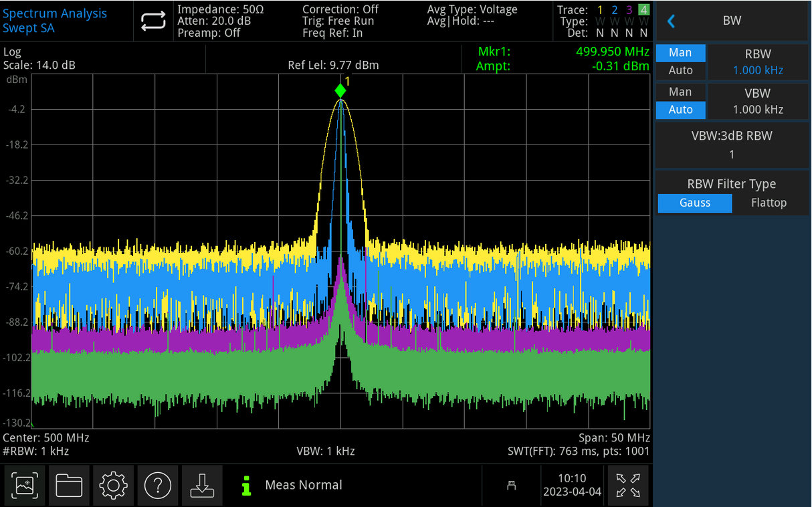Switch RBW to Auto mode
Image resolution: width=812 pixels, height=507 pixels.
(x=680, y=70)
